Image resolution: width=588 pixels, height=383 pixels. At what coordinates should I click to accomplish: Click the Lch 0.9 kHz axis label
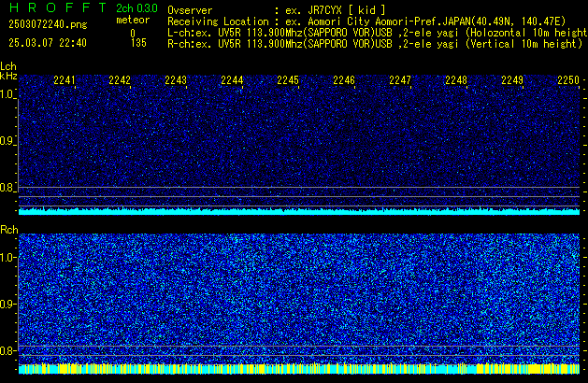point(7,141)
